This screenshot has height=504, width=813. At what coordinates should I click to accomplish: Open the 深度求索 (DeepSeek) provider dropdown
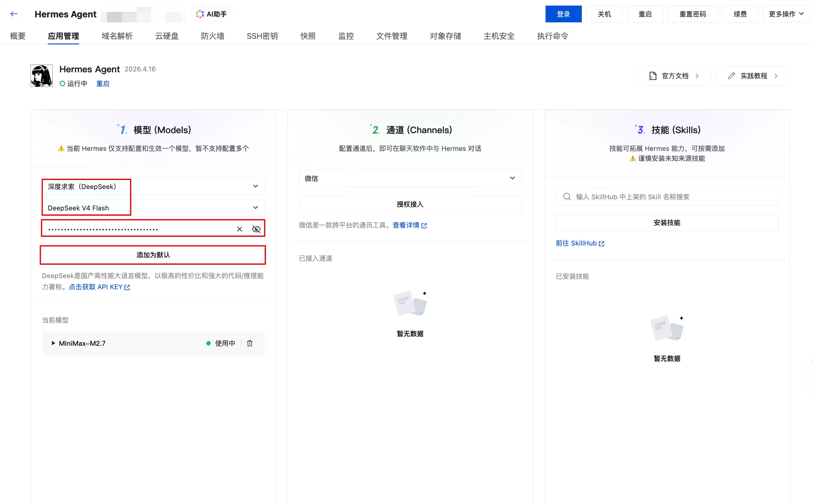coord(153,186)
